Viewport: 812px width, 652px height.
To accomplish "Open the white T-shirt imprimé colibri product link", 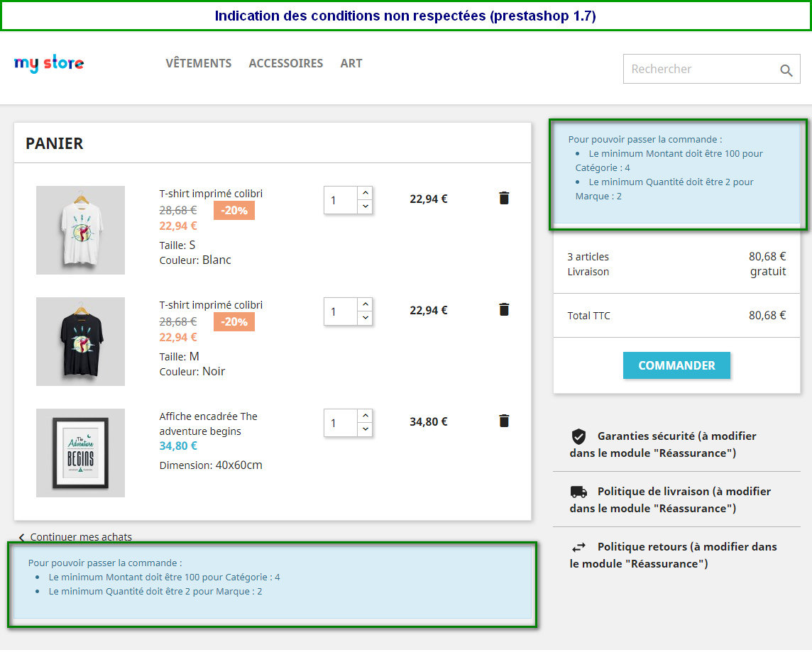I will pyautogui.click(x=211, y=194).
